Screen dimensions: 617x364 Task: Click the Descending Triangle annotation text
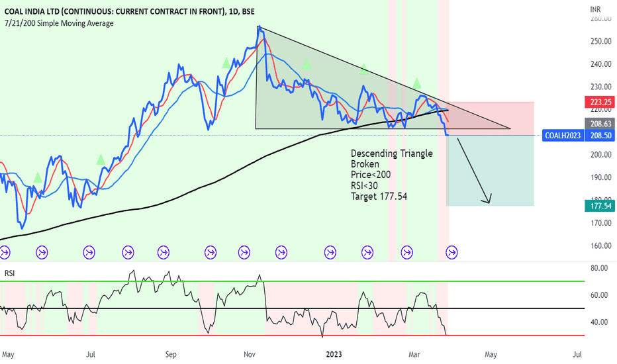pyautogui.click(x=391, y=154)
